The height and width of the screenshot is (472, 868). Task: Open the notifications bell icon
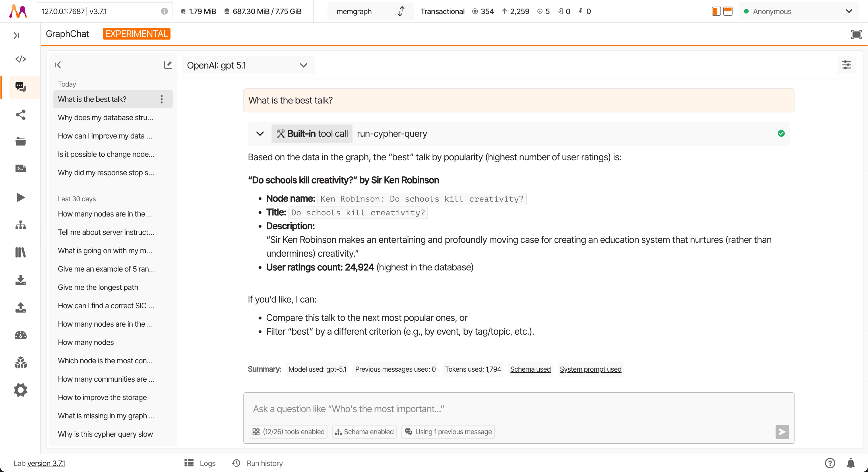click(x=850, y=463)
